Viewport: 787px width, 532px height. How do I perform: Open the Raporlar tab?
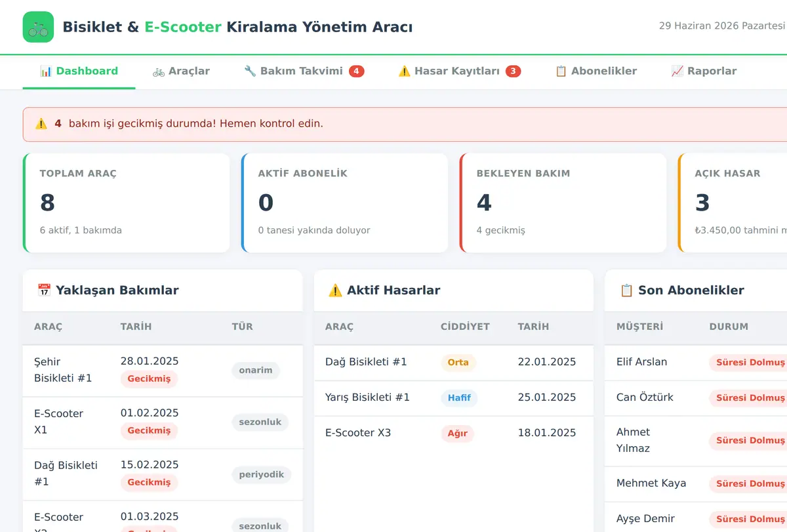(704, 71)
